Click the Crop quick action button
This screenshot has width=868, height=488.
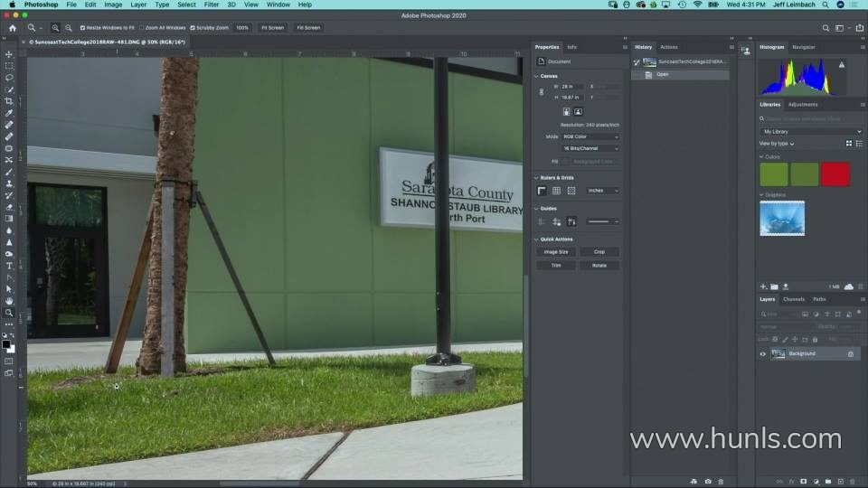tap(599, 252)
